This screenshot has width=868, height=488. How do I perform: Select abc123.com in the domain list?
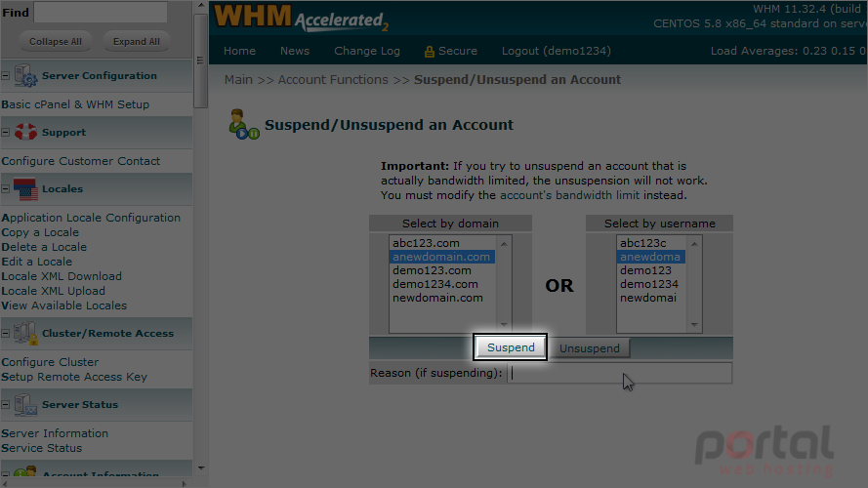click(441, 243)
